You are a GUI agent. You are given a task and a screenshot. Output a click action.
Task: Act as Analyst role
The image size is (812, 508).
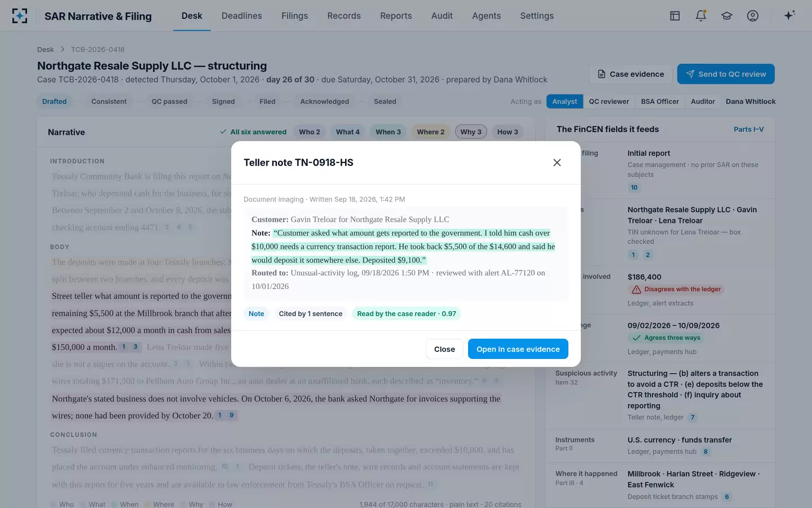tap(564, 102)
